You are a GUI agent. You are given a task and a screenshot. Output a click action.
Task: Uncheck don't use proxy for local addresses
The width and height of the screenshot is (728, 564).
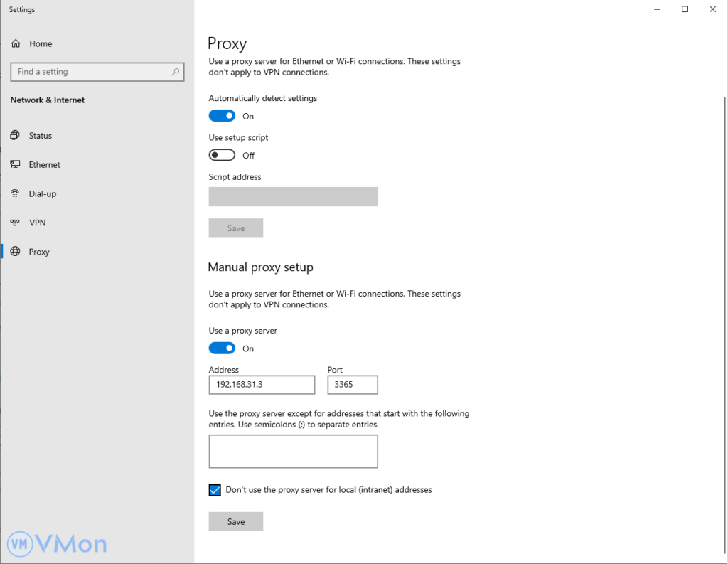click(215, 490)
